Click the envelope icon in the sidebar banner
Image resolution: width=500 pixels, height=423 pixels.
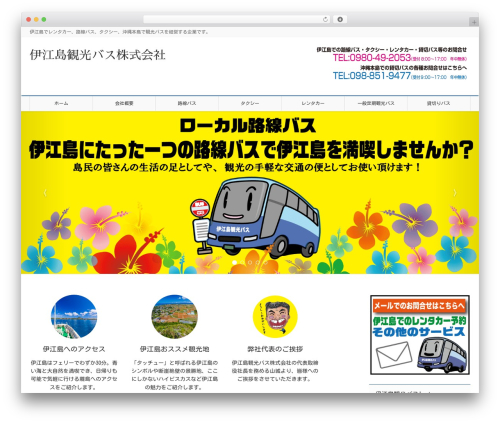click(394, 355)
